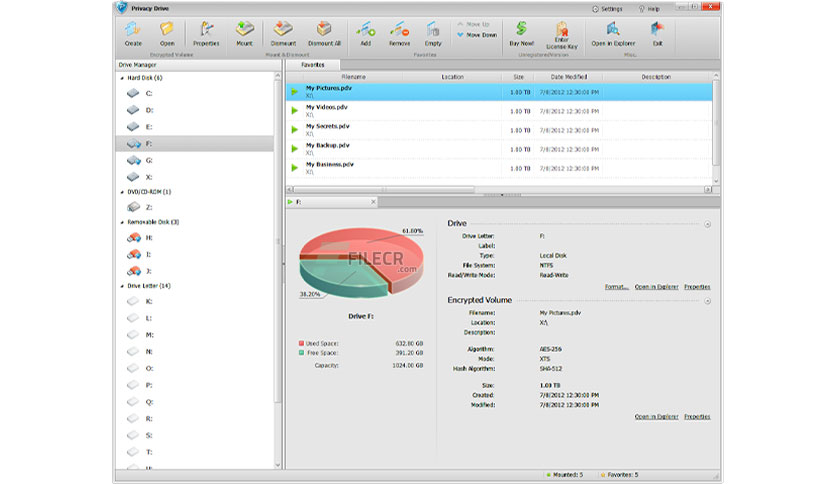836x484 pixels.
Task: Select removable disk H: in tree
Action: click(x=195, y=238)
